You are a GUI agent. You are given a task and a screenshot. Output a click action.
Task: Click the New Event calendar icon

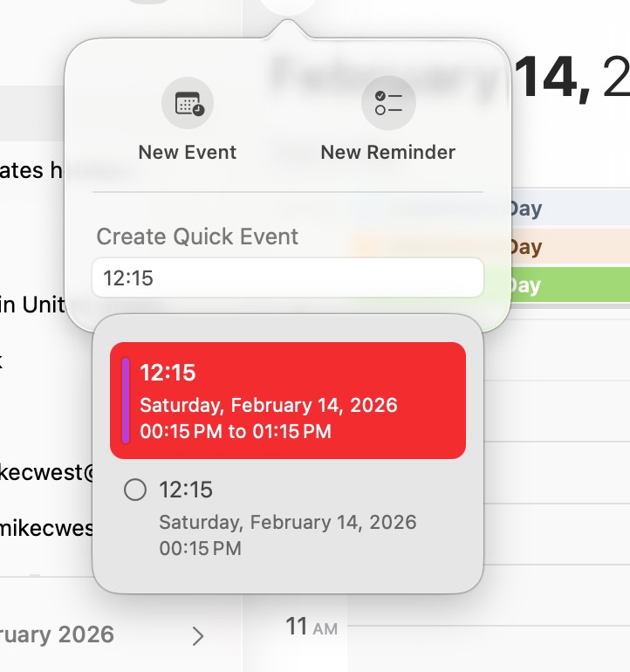188,103
